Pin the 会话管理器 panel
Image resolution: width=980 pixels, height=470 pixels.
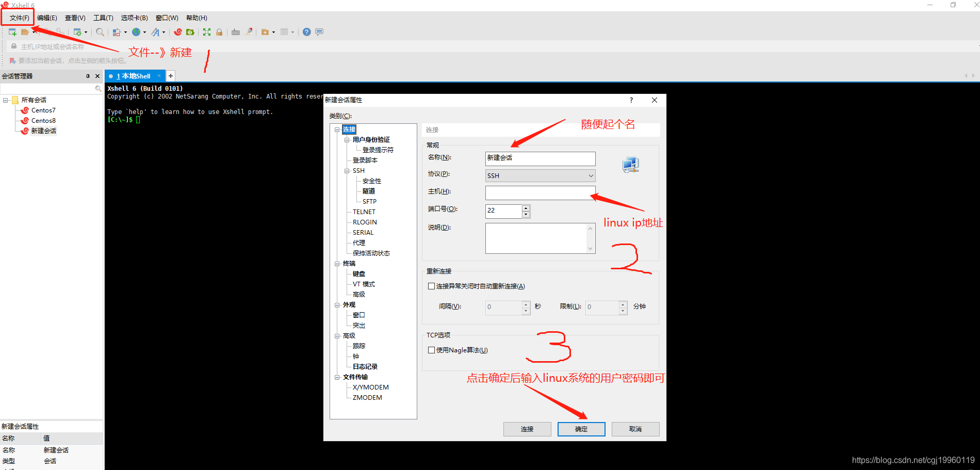[x=88, y=76]
